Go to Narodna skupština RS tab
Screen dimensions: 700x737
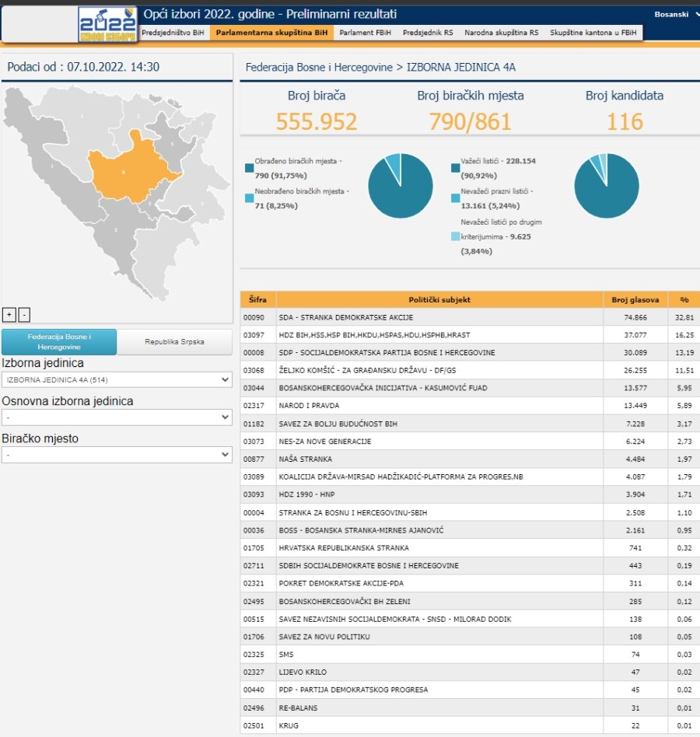coord(501,33)
